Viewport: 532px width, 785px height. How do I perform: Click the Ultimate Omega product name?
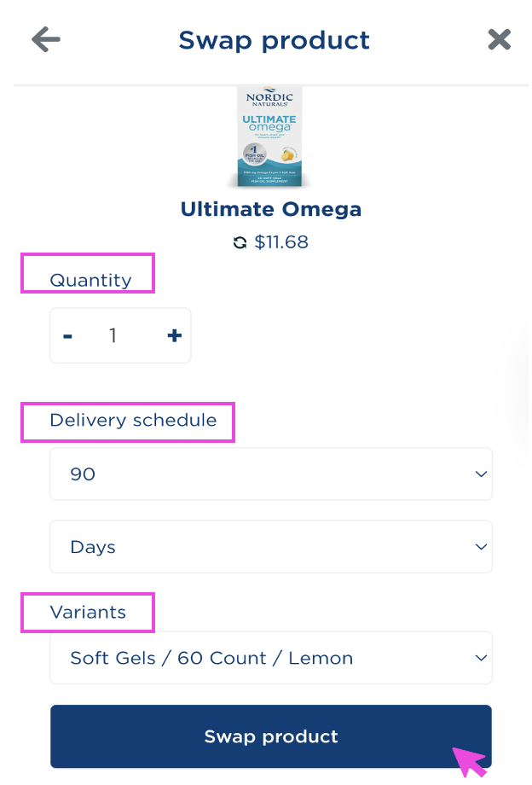pyautogui.click(x=271, y=209)
